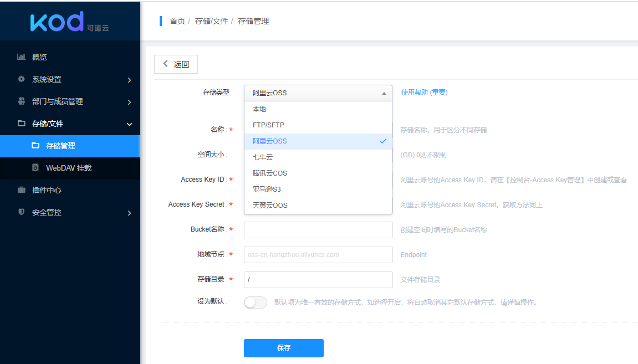Select 阿里云OSS storage type option
The image size is (638, 364).
pos(318,141)
